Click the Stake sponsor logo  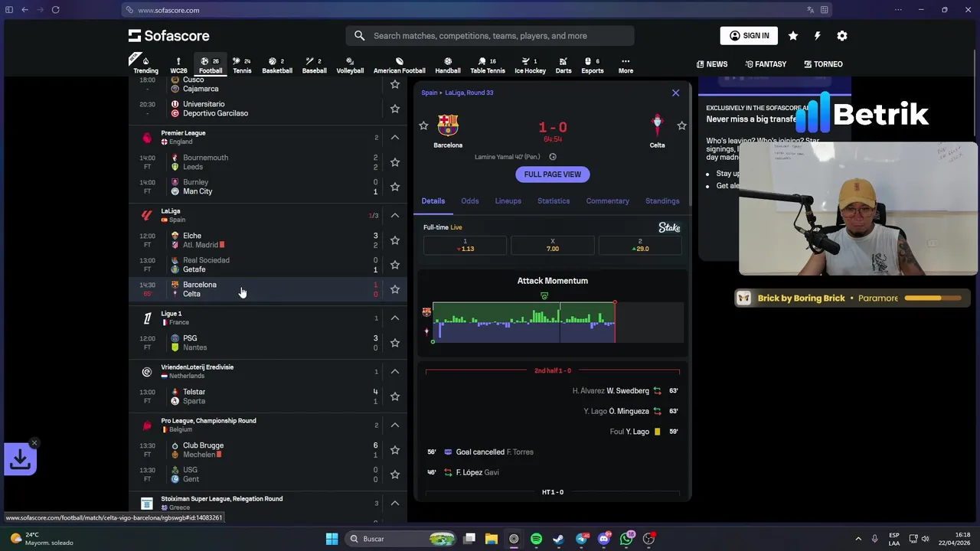(669, 227)
